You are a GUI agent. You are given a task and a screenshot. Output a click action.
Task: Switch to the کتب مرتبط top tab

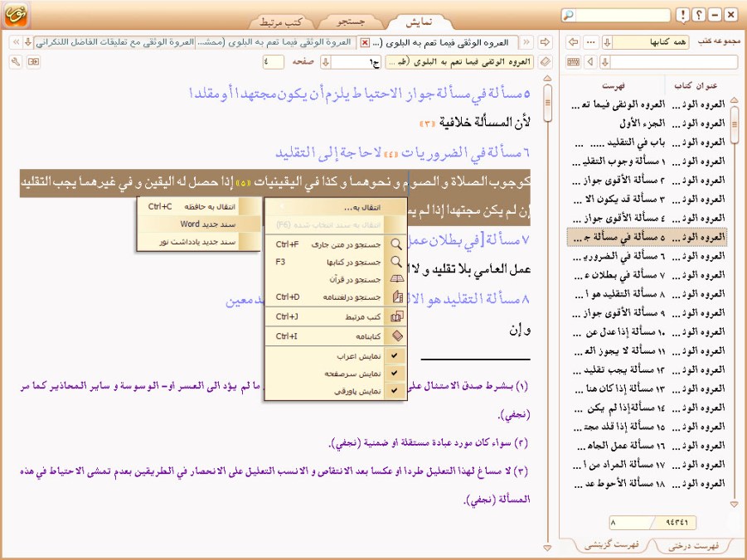pos(281,22)
